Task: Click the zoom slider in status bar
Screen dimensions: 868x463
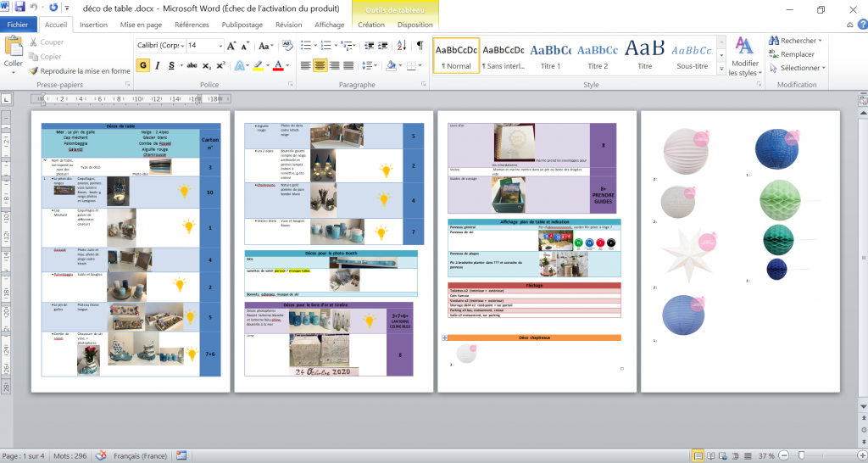Action: [801, 455]
